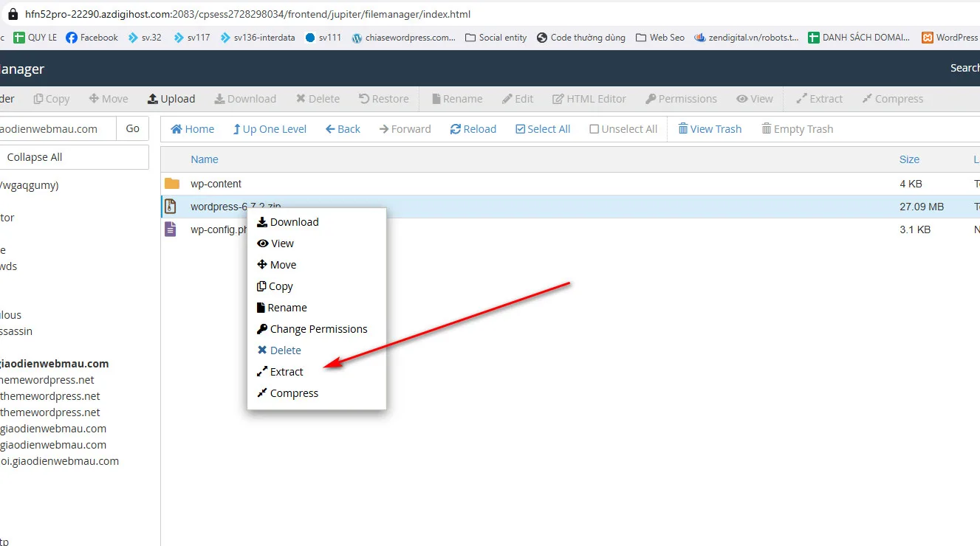The height and width of the screenshot is (546, 980).
Task: Click the wordpress zip archive icon
Action: [171, 207]
